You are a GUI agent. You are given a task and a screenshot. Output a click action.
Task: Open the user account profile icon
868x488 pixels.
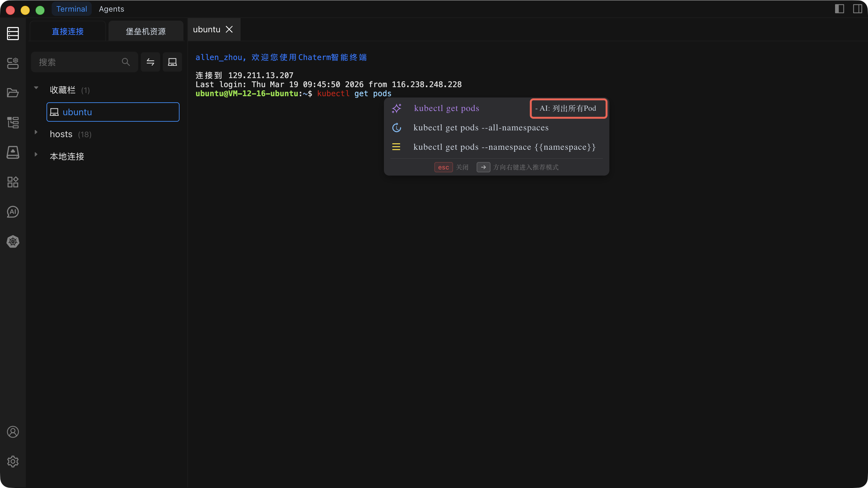(x=13, y=432)
